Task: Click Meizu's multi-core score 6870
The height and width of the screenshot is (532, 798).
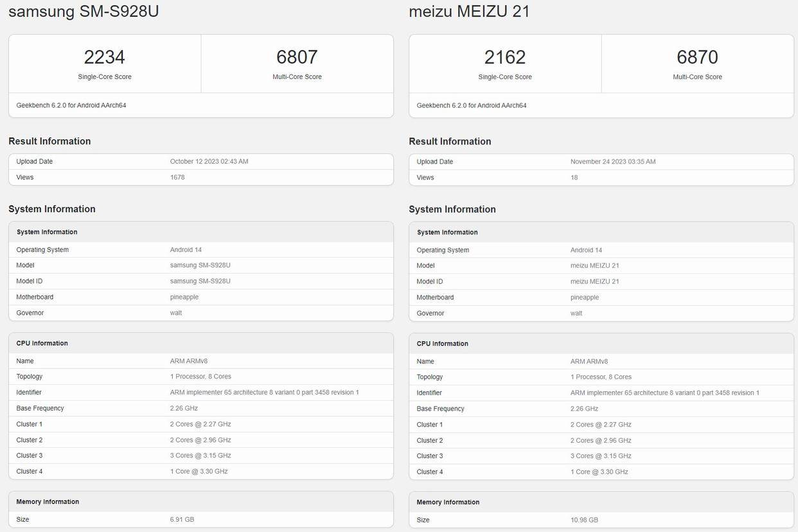Action: tap(697, 57)
